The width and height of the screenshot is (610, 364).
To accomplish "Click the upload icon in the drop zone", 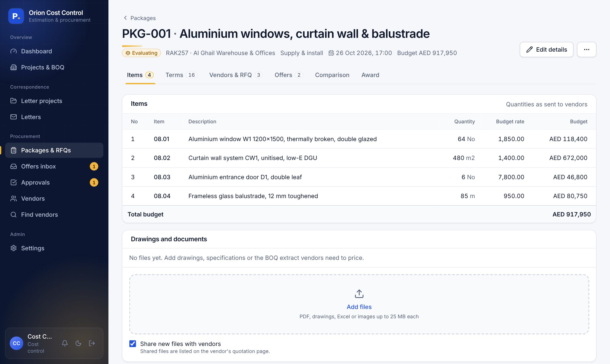I will (x=359, y=294).
